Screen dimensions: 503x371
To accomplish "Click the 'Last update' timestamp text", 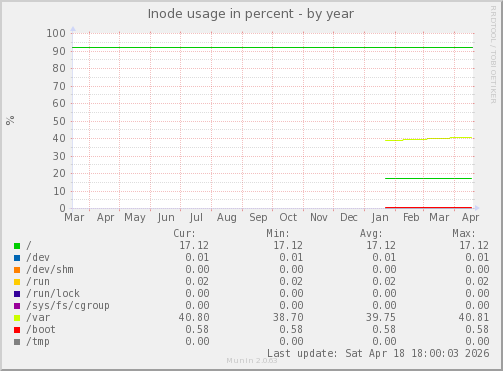I will click(378, 353).
